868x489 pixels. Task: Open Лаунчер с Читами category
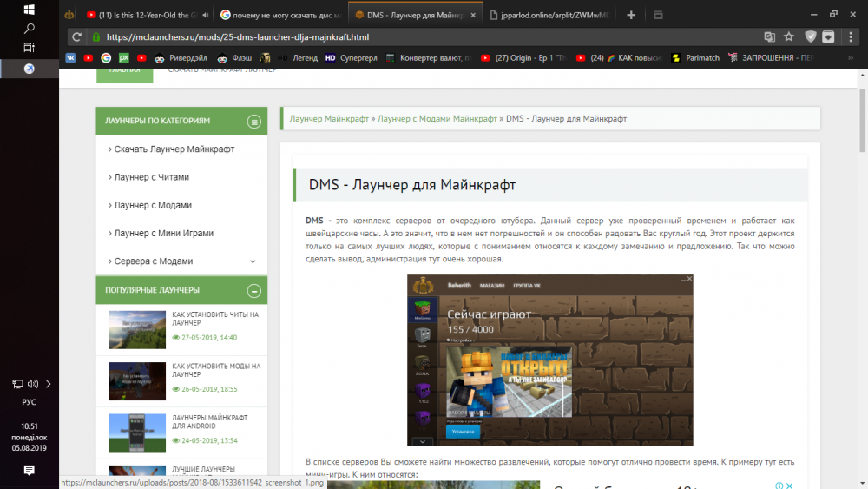tap(152, 177)
